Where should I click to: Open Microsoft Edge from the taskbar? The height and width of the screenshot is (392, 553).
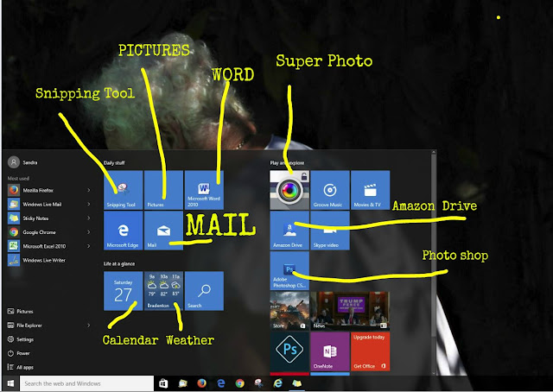221,383
